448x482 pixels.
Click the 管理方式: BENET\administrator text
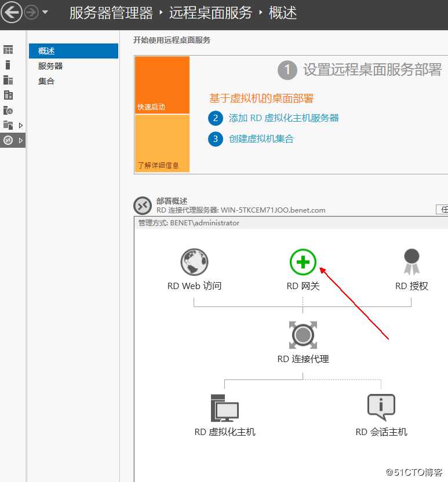click(189, 223)
